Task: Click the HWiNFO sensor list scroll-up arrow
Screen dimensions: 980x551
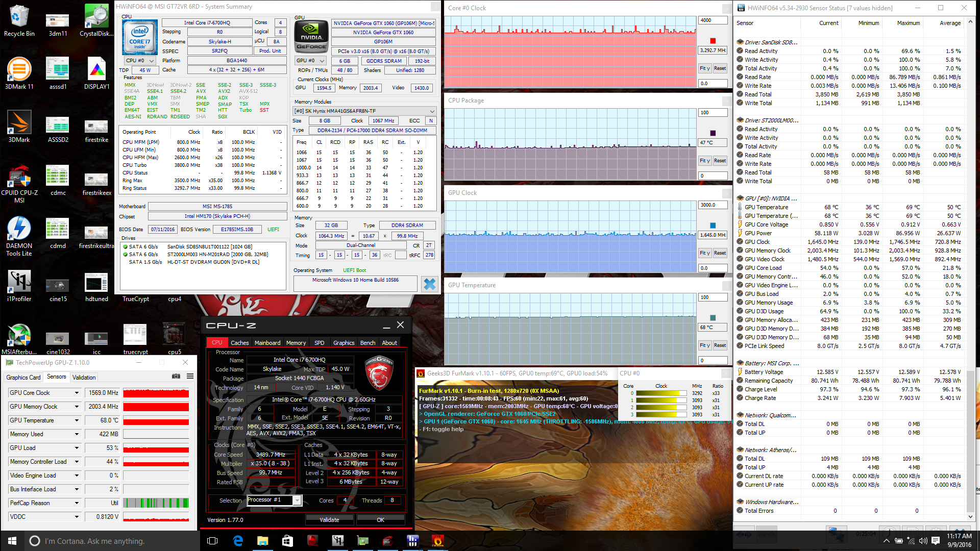Action: point(970,21)
